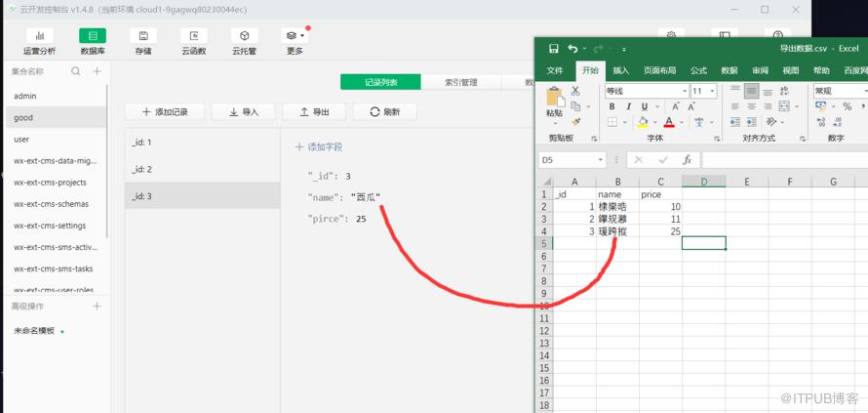Toggle middle vertical alignment
The height and width of the screenshot is (413, 868).
[751, 91]
